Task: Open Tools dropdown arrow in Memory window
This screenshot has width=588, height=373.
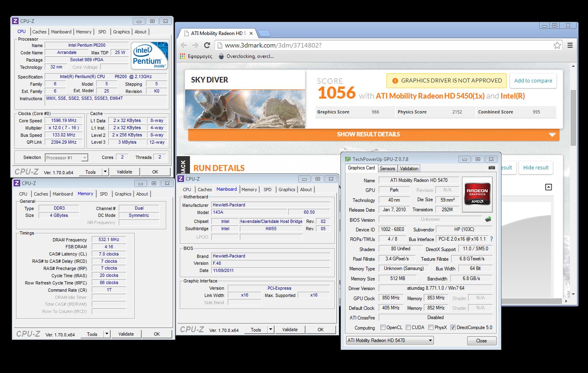Action: pos(107,334)
